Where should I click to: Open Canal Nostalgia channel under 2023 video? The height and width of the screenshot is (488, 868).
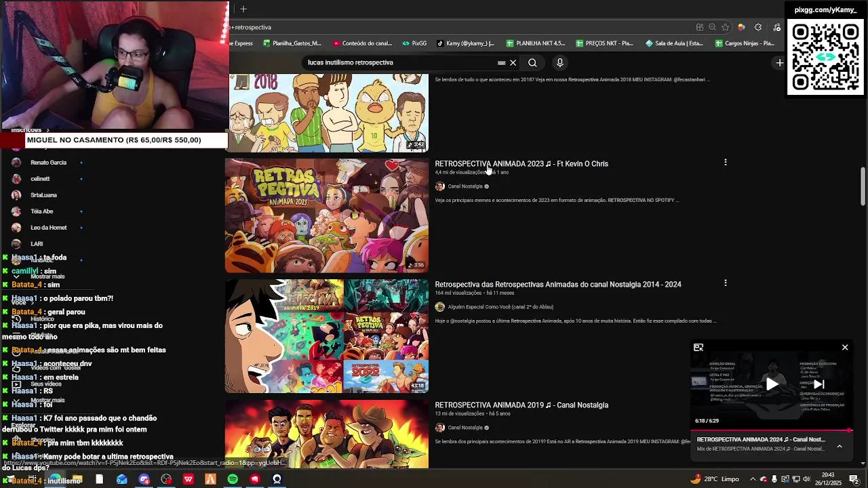coord(465,186)
